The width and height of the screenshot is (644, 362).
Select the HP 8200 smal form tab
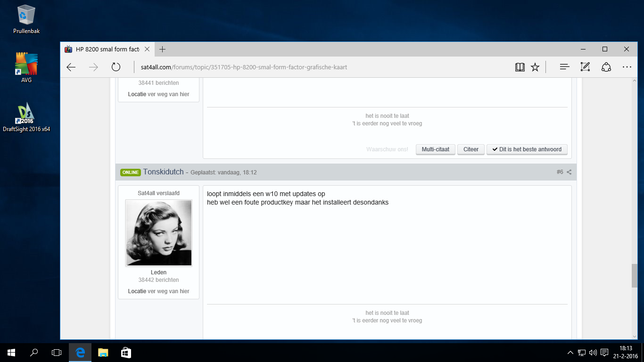pyautogui.click(x=107, y=49)
